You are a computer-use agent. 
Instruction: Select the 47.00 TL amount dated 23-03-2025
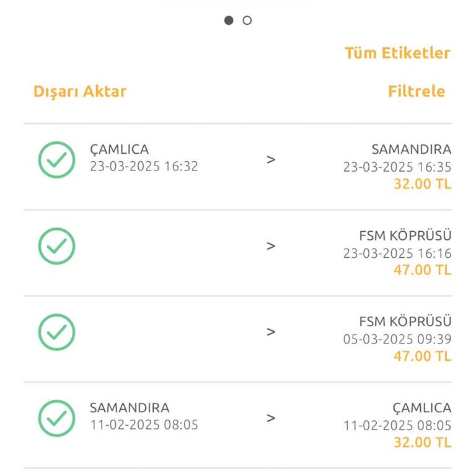(422, 270)
